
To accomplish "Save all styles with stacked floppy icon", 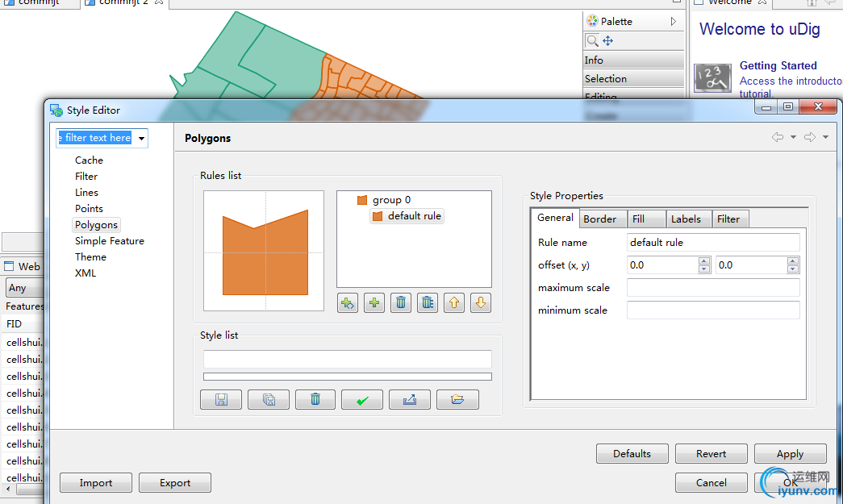I will (x=269, y=400).
